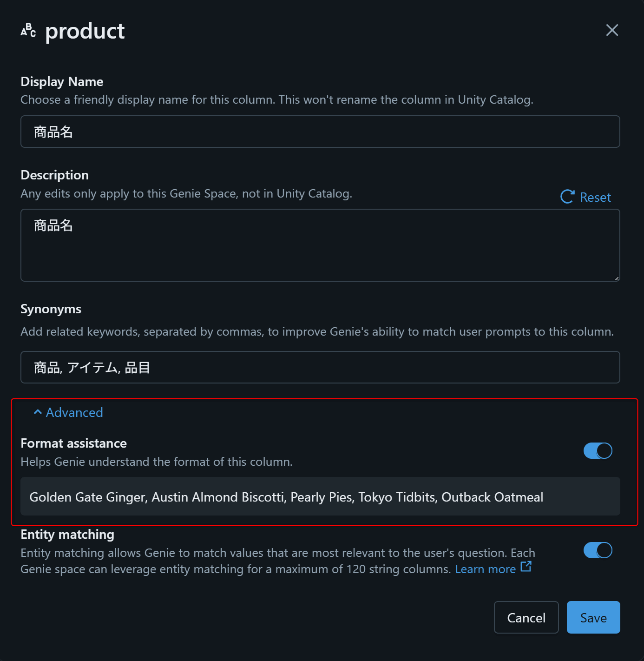Viewport: 644px width, 661px height.
Task: Click the Description box resize handle
Action: click(x=617, y=278)
